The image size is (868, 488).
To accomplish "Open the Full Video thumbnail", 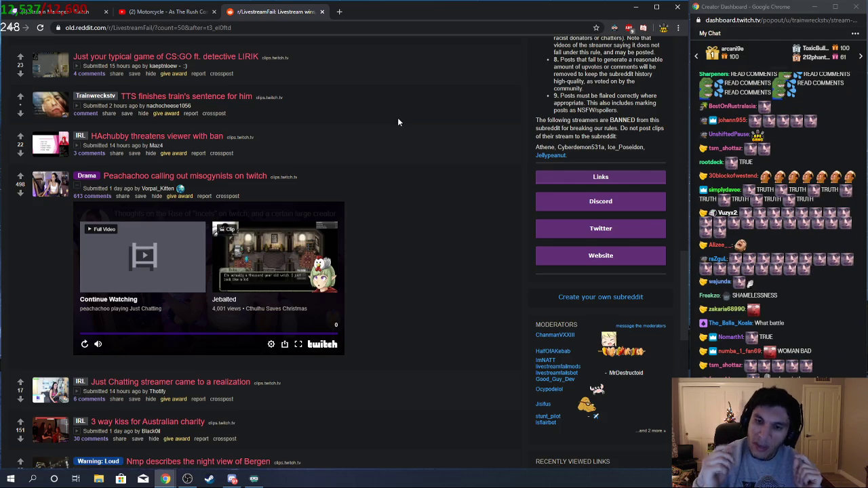I will point(142,257).
